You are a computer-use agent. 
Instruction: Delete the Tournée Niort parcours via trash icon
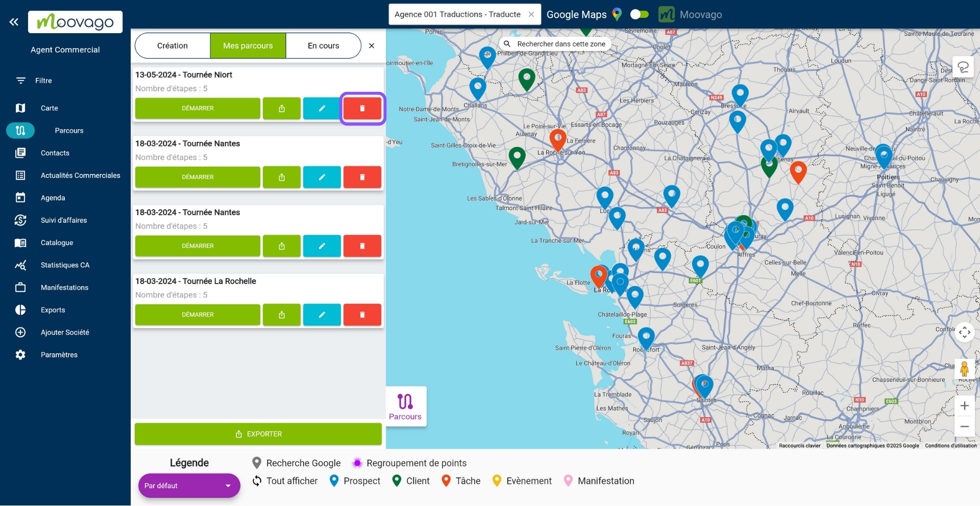[x=362, y=108]
